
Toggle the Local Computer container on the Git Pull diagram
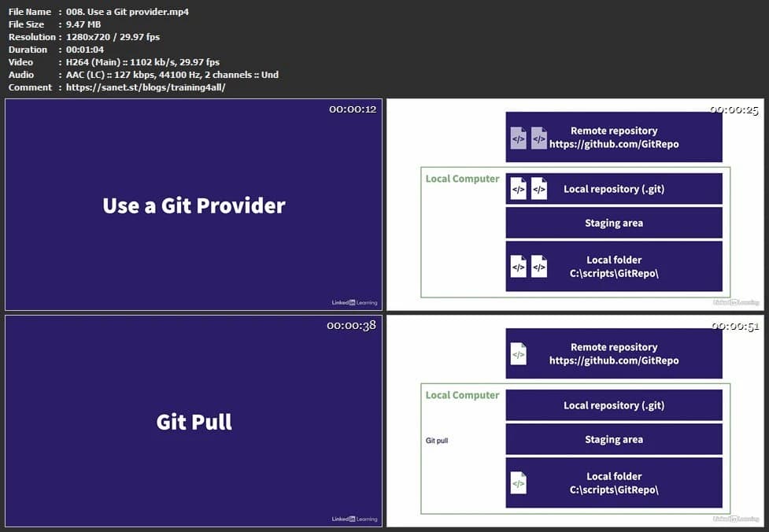pyautogui.click(x=462, y=394)
